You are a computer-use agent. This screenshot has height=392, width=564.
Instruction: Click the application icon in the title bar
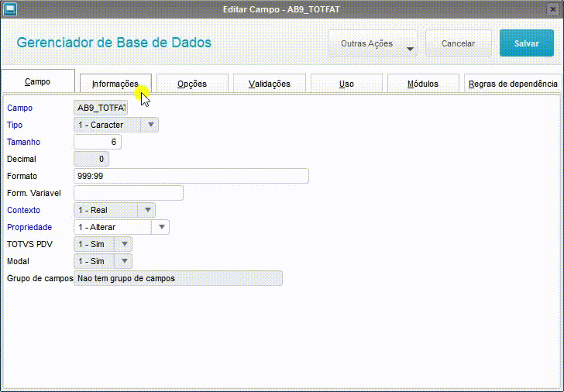[9, 9]
